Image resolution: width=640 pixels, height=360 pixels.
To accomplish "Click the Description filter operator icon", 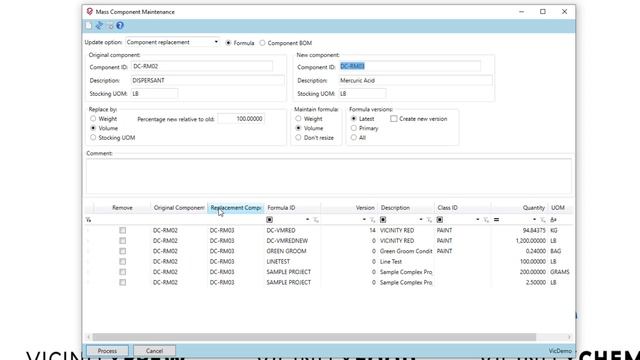I will click(383, 220).
